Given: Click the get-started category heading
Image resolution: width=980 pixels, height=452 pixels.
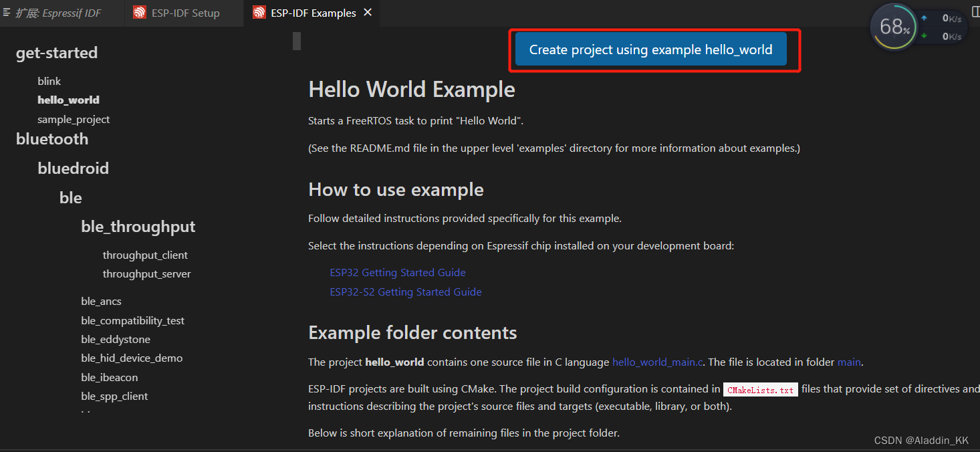Looking at the screenshot, I should [x=57, y=53].
